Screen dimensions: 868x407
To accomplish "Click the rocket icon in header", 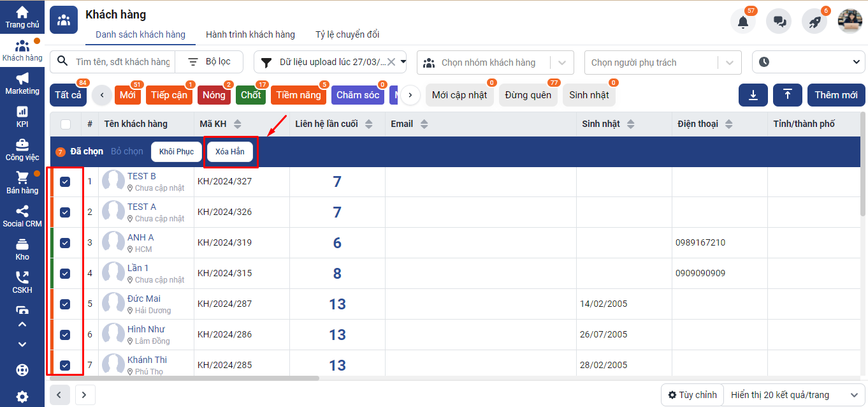I will click(x=814, y=22).
